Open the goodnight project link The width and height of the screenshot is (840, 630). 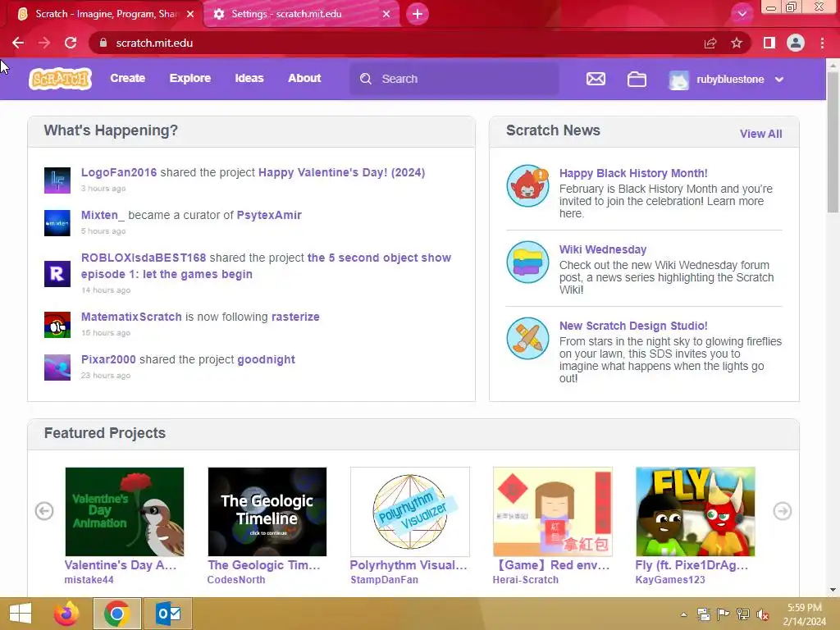coord(266,359)
